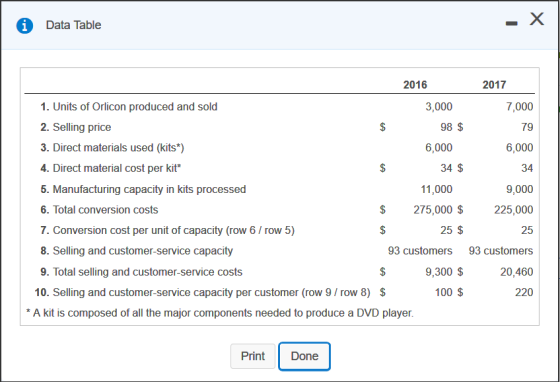560x382 pixels.
Task: Click 'Direct materials used (kits*)' label
Action: click(x=119, y=147)
